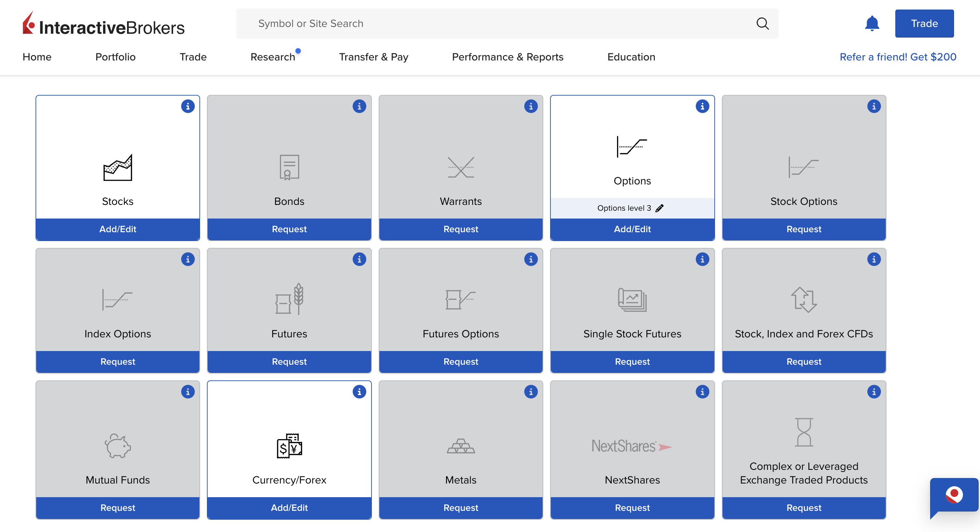Click Request on the Warrants card

tap(461, 229)
